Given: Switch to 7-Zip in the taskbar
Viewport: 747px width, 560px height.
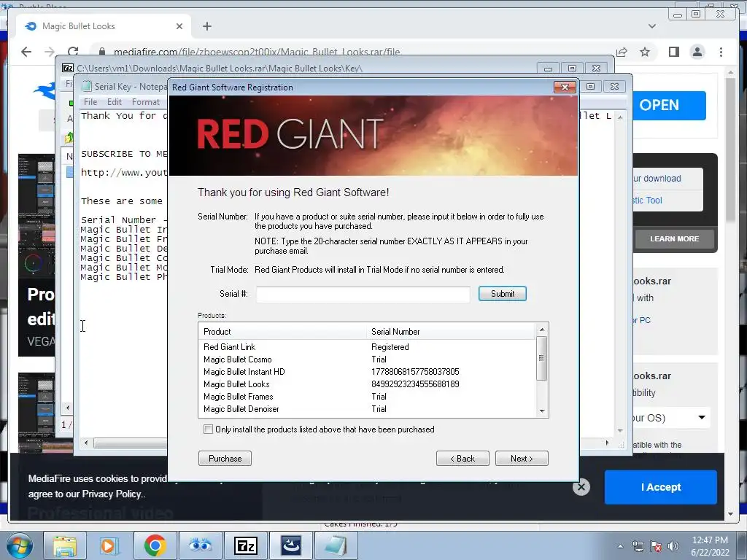Looking at the screenshot, I should [x=245, y=545].
